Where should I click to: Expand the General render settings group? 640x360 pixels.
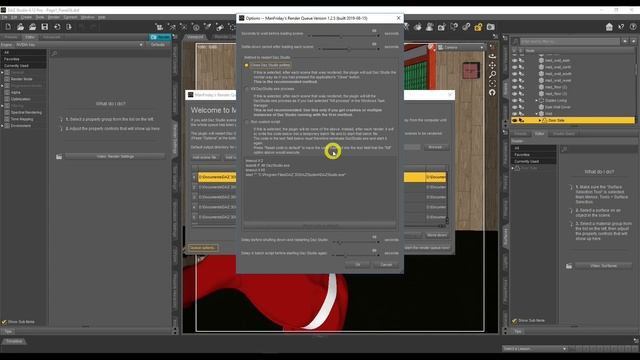(2, 72)
